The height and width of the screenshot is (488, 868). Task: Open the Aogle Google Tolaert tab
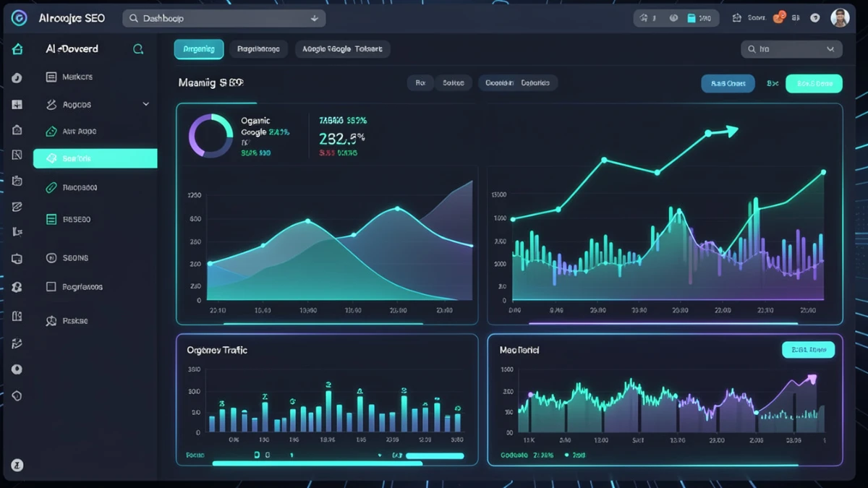point(343,49)
